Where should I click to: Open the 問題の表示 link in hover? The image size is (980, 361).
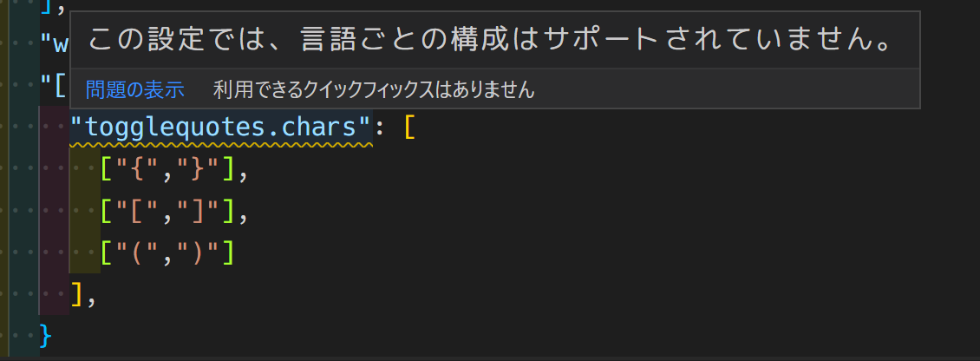(135, 89)
